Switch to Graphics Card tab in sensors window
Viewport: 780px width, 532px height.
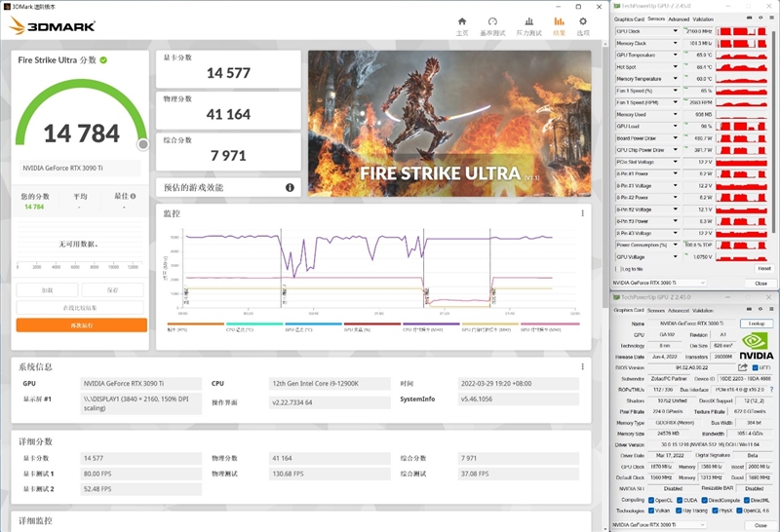[x=629, y=19]
